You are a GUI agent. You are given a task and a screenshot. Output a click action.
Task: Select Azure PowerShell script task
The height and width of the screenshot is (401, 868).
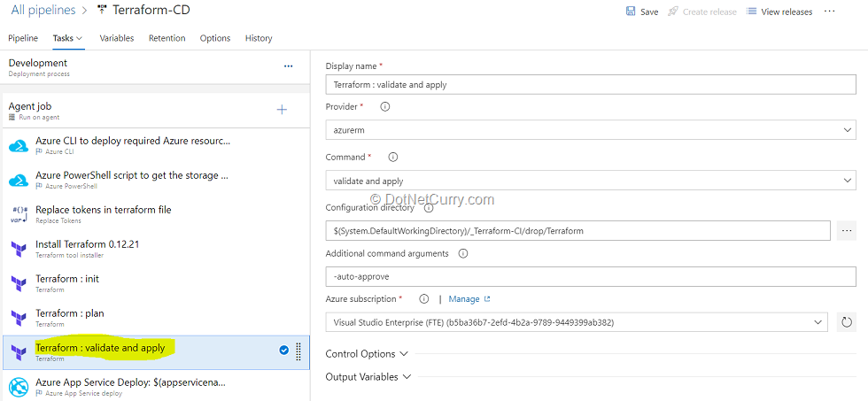click(x=156, y=181)
